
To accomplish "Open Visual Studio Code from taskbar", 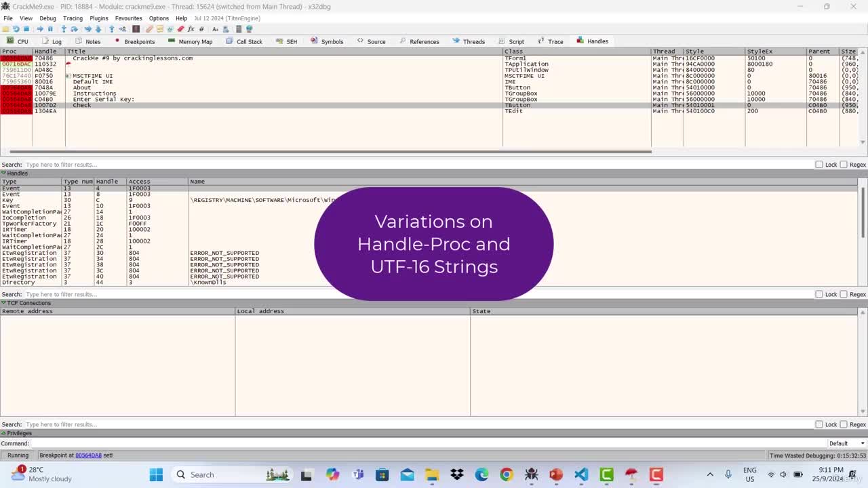I will [581, 474].
